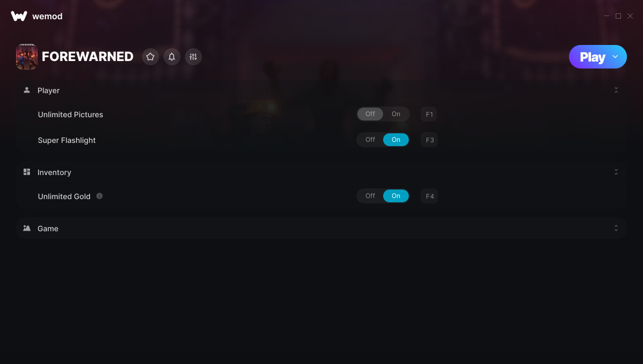
Task: Click the WeMod logo icon
Action: point(19,16)
